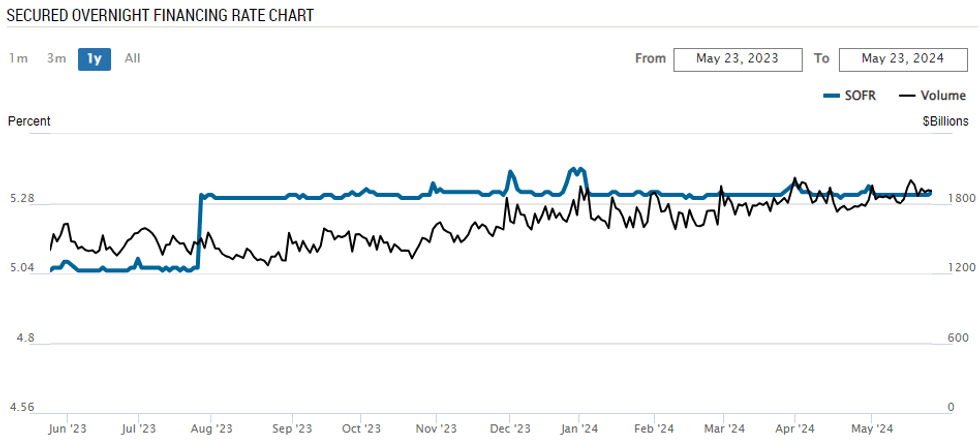Screen dimensions: 980x448
Task: Hide the Volume series via legend label
Action: pos(943,96)
